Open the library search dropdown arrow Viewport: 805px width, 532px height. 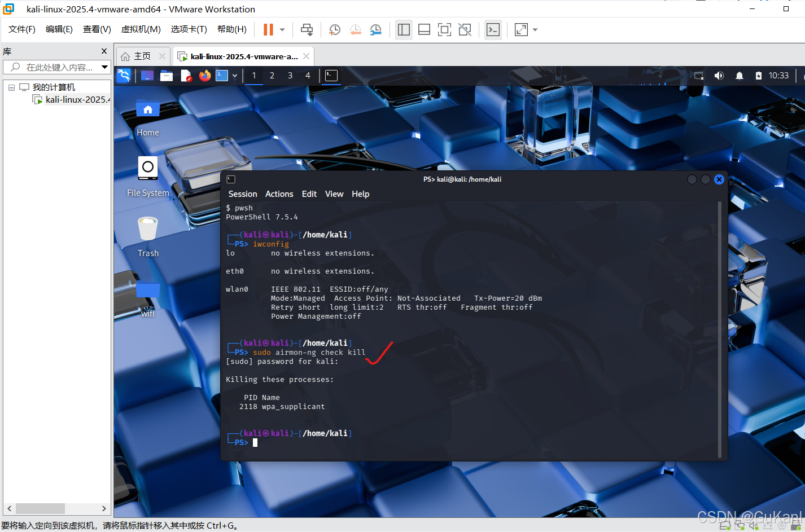105,67
